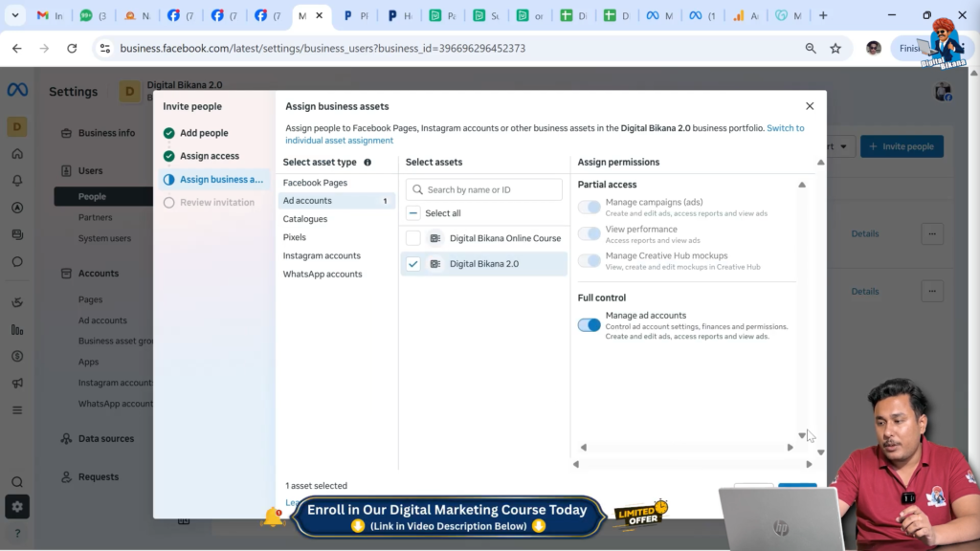
Task: Open notifications bell in left rail
Action: [x=17, y=181]
